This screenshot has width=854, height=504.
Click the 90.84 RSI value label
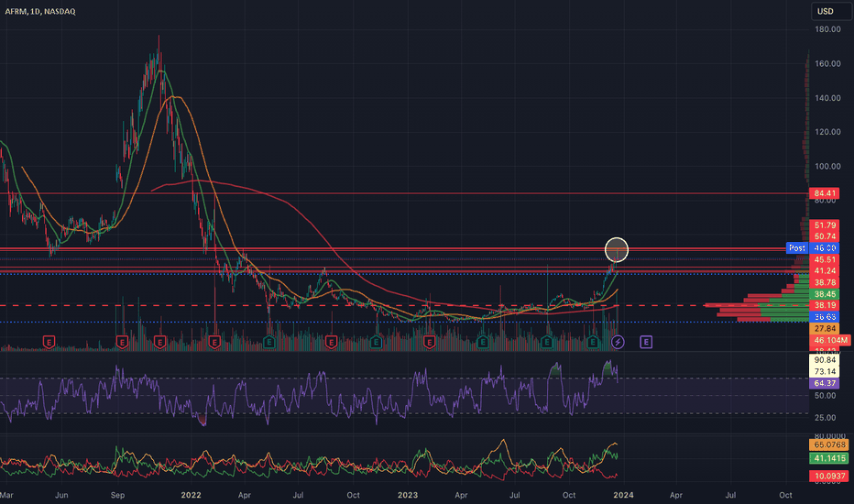825,360
